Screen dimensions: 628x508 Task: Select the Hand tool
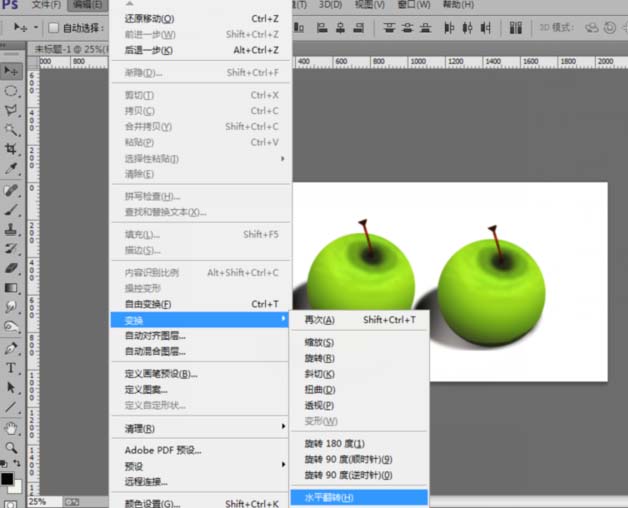tap(12, 427)
